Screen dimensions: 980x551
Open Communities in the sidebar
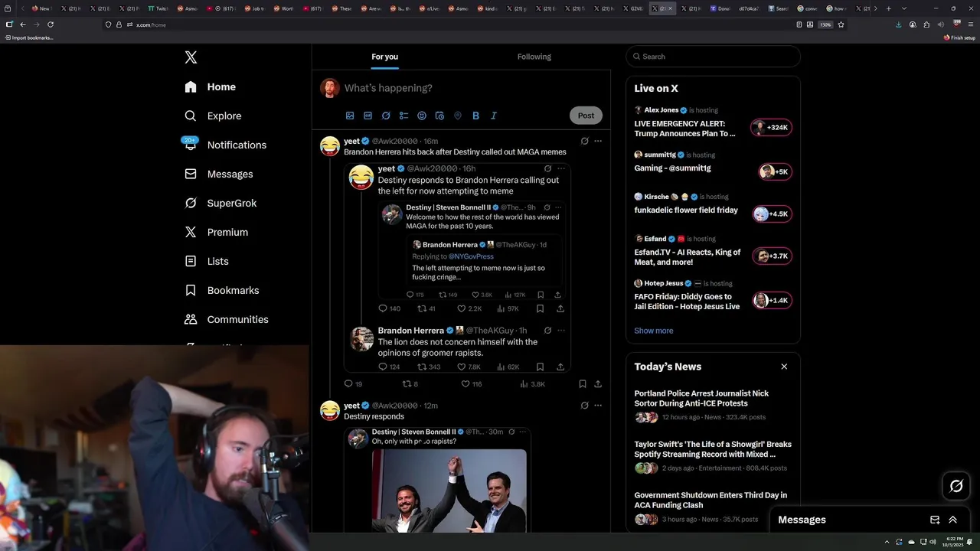coord(227,320)
